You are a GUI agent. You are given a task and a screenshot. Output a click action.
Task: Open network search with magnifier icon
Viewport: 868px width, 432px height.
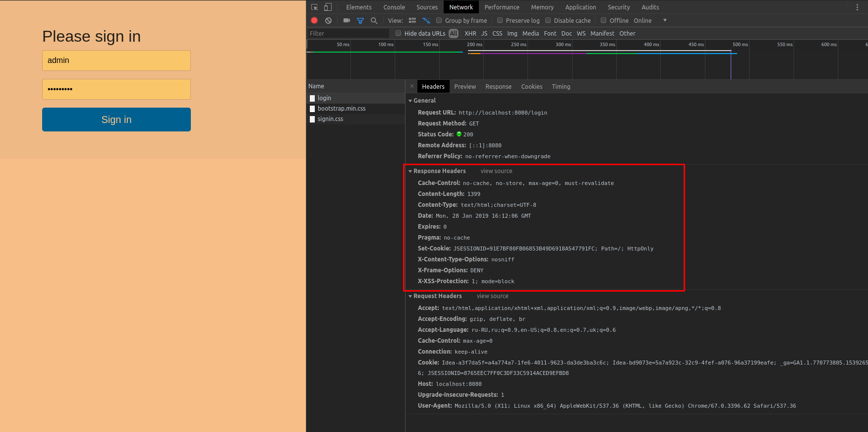pos(374,20)
